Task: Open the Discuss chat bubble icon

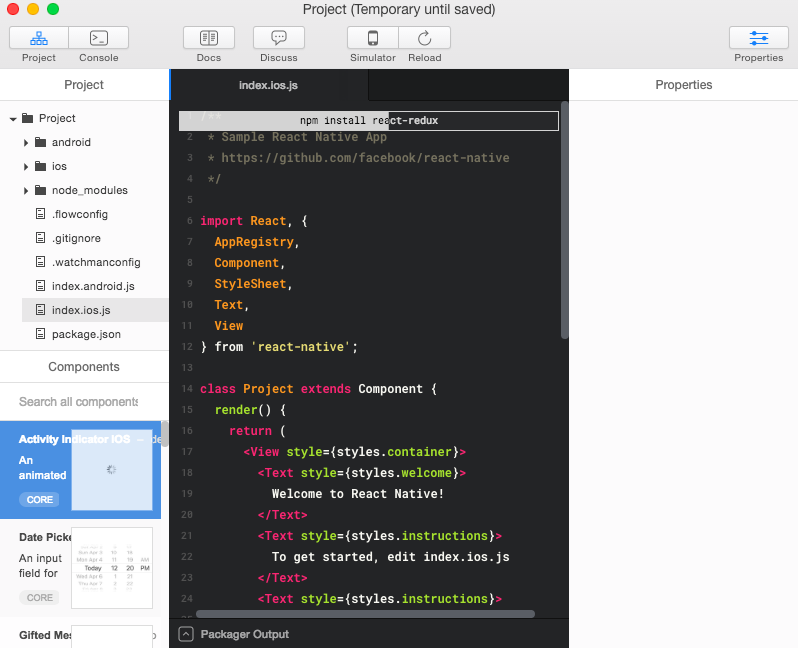Action: point(279,38)
